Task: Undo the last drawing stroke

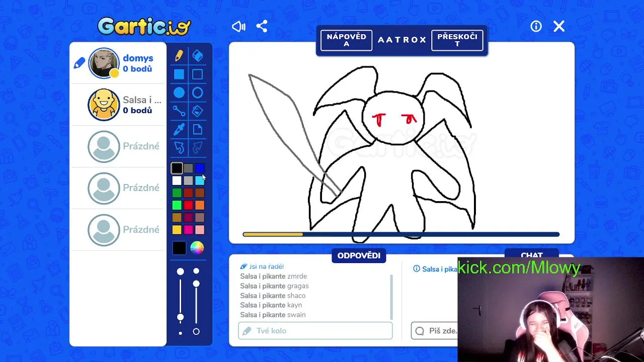Action: tap(179, 147)
